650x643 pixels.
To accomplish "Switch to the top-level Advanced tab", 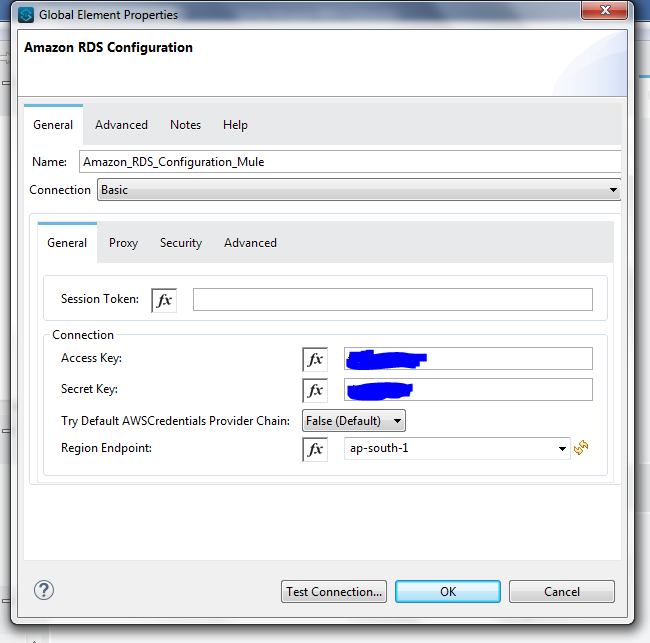I will [x=121, y=125].
